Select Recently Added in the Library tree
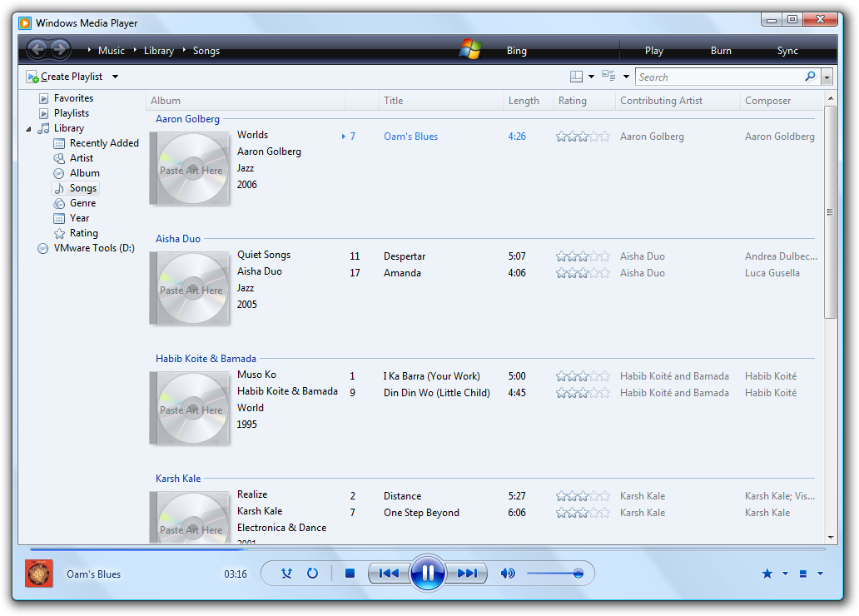This screenshot has width=859, height=616. (x=104, y=143)
